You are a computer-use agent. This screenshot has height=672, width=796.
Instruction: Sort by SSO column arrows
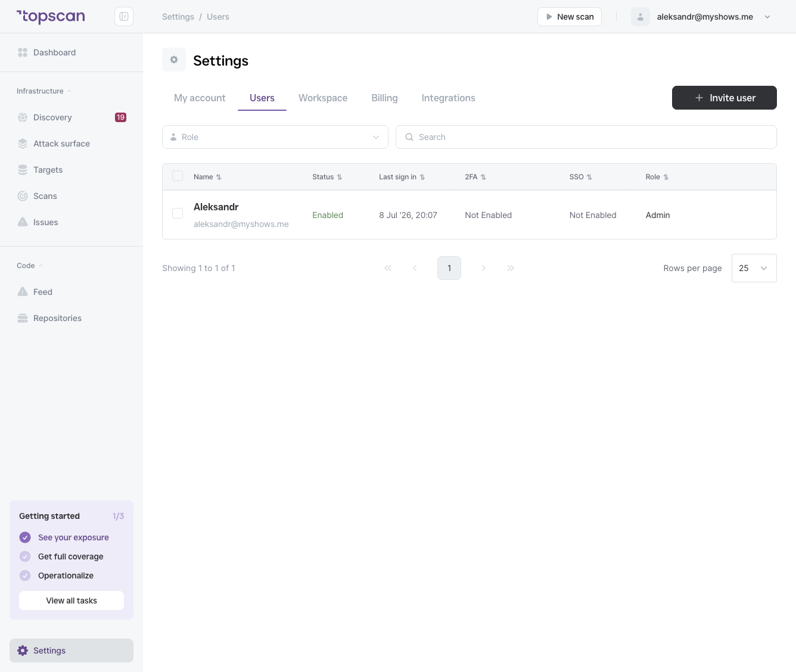[589, 177]
